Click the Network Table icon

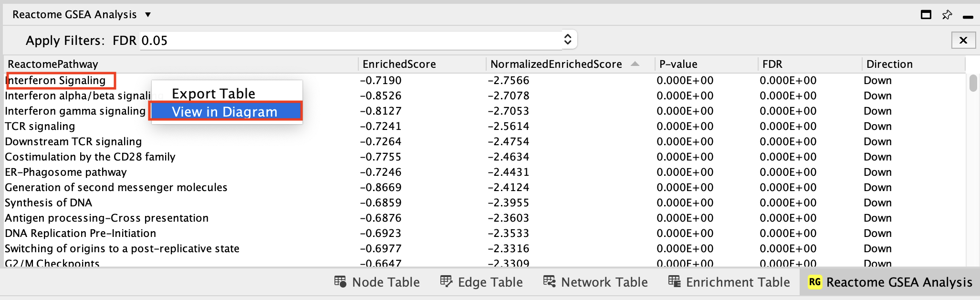pyautogui.click(x=549, y=282)
